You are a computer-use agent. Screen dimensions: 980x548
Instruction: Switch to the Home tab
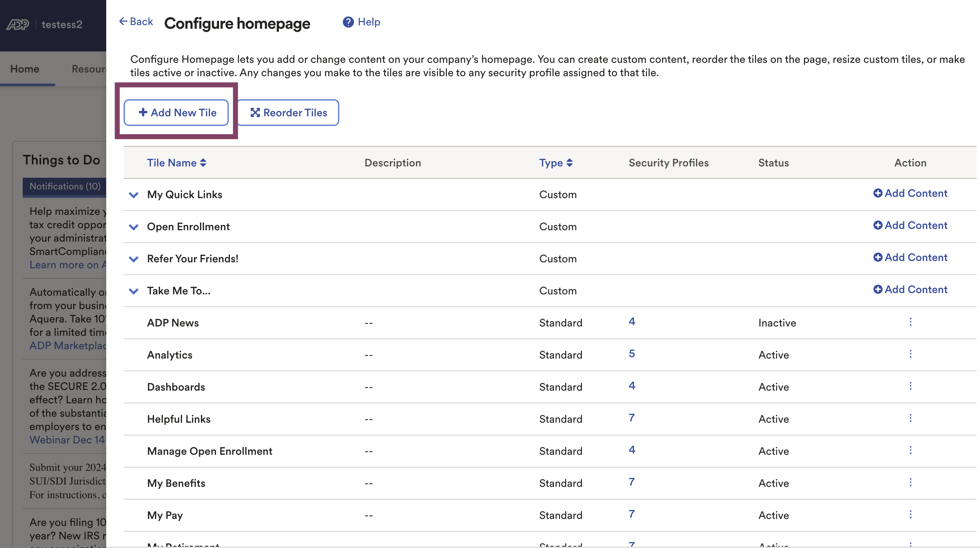click(25, 69)
